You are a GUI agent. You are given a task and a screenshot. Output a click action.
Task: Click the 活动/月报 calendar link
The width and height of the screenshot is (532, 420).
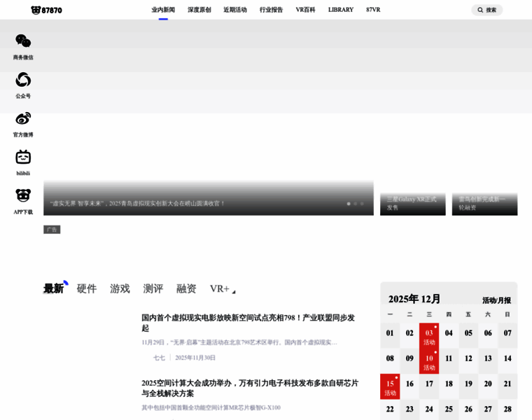click(x=496, y=300)
